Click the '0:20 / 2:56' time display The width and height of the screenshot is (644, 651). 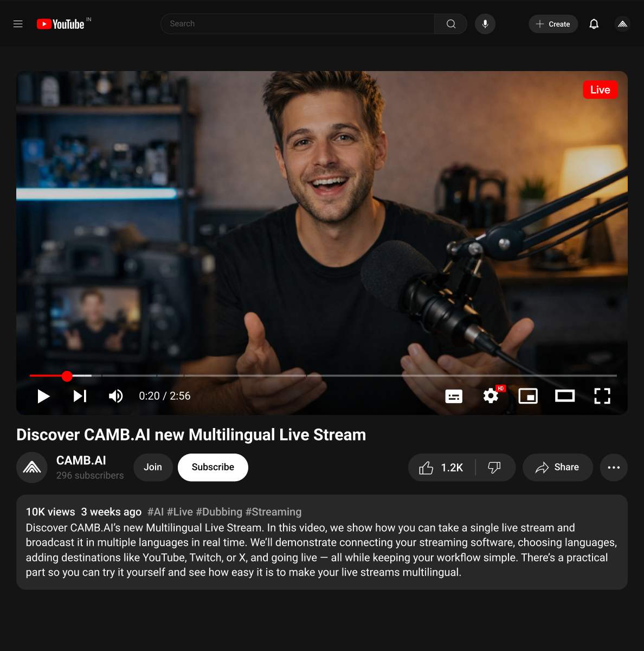[165, 396]
